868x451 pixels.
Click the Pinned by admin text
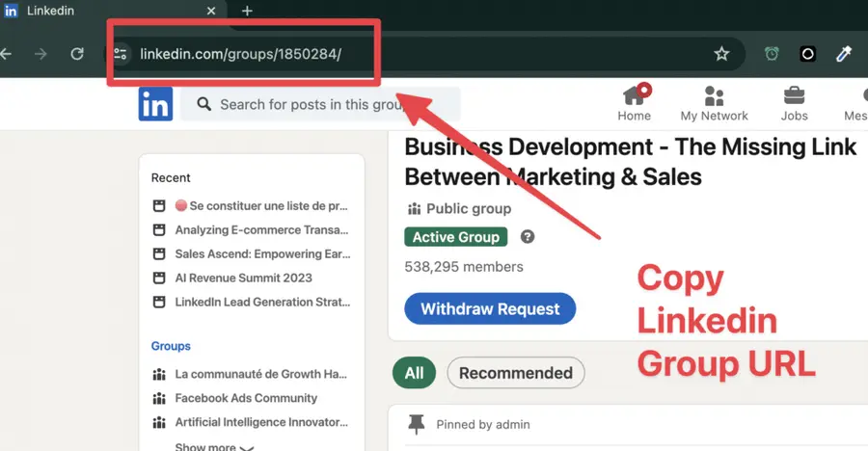coord(483,424)
